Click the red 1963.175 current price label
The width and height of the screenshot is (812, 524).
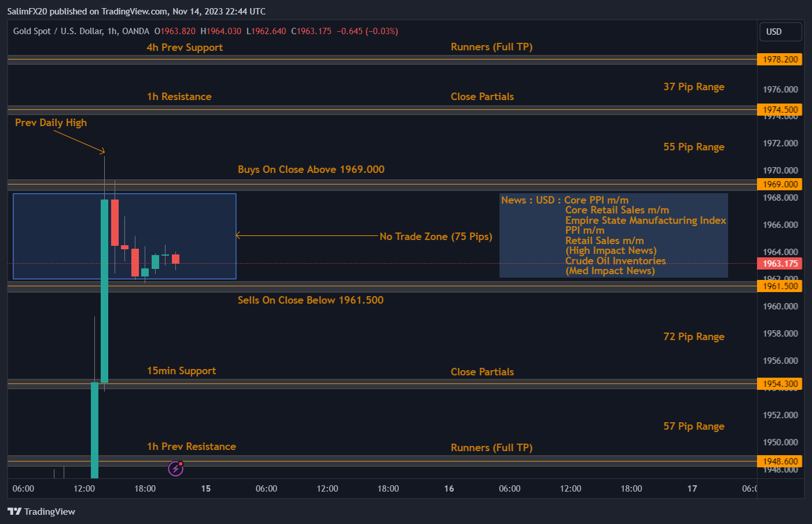(780, 264)
